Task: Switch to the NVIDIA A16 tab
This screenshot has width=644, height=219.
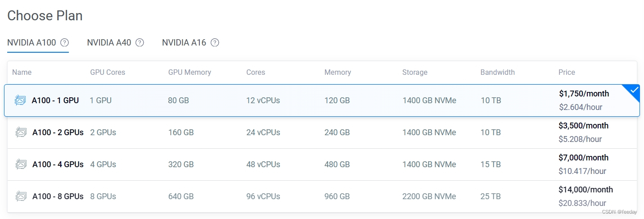Action: click(x=184, y=43)
